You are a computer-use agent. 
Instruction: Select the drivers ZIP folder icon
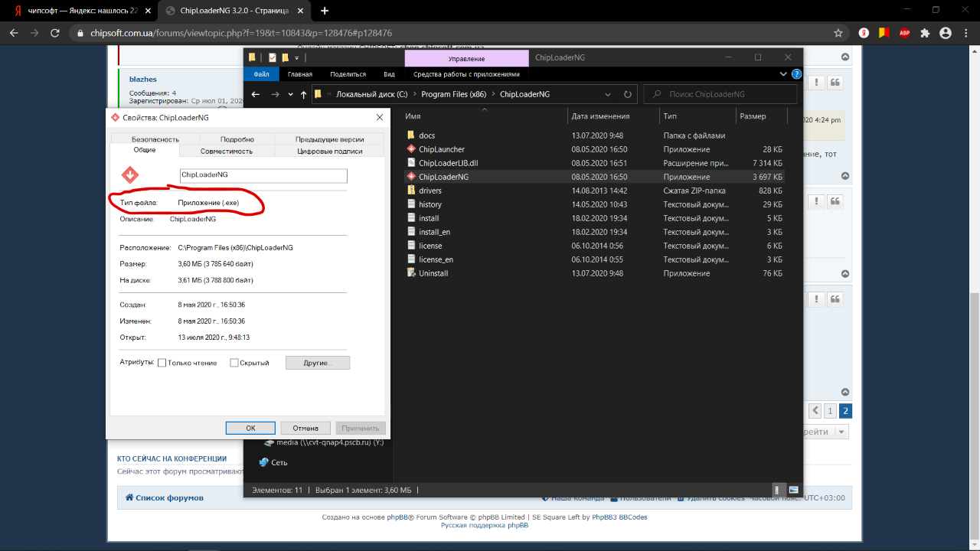(x=411, y=191)
